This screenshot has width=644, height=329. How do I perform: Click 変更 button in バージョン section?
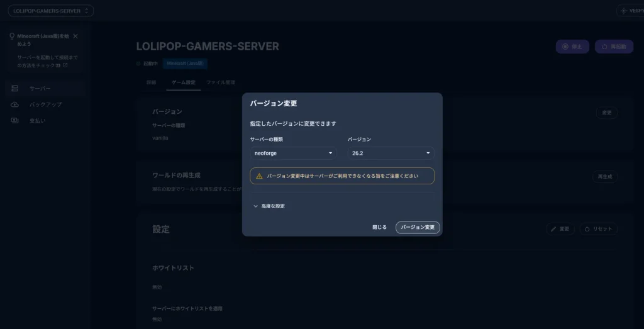tap(607, 113)
